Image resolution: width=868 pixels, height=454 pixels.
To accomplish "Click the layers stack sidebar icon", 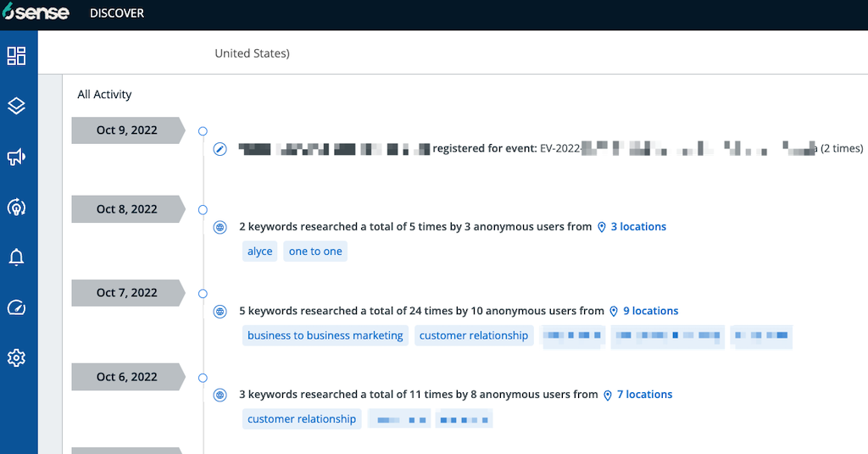I will tap(17, 106).
